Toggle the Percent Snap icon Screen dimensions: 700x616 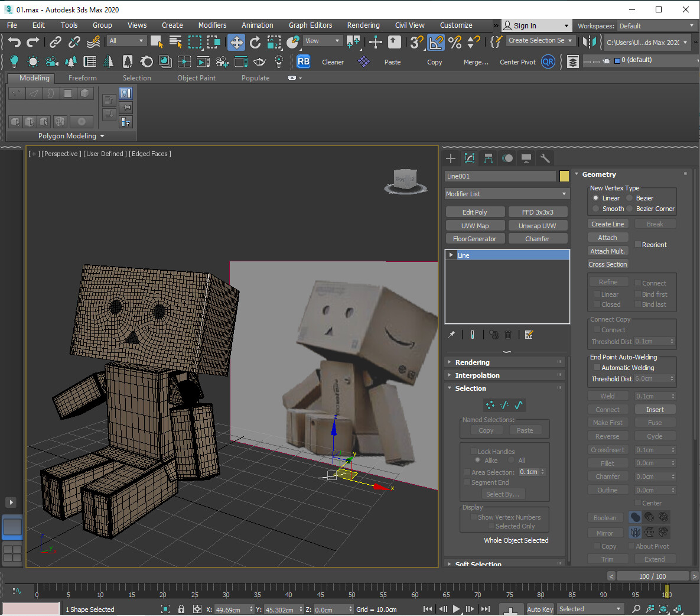point(455,42)
